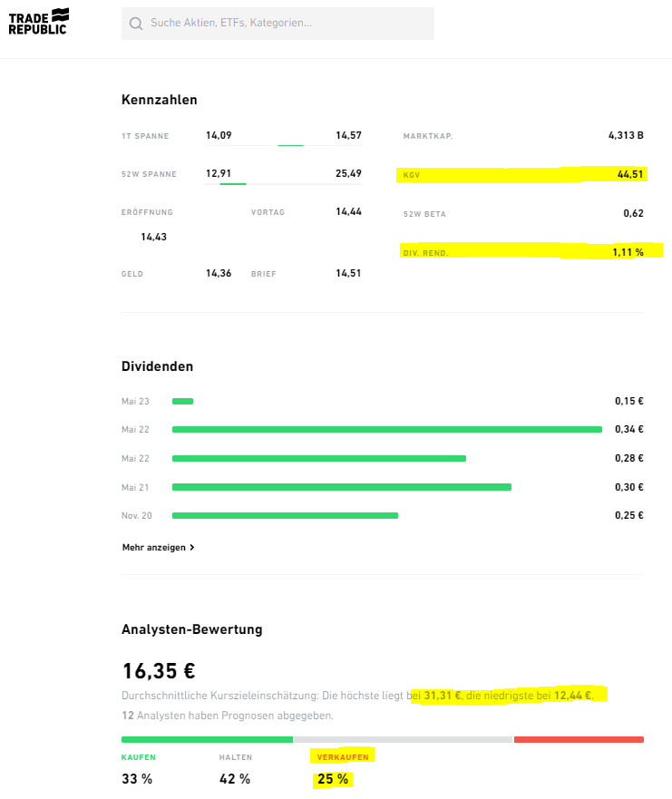Click the Trade Republic logo
The width and height of the screenshot is (672, 799).
click(x=38, y=22)
